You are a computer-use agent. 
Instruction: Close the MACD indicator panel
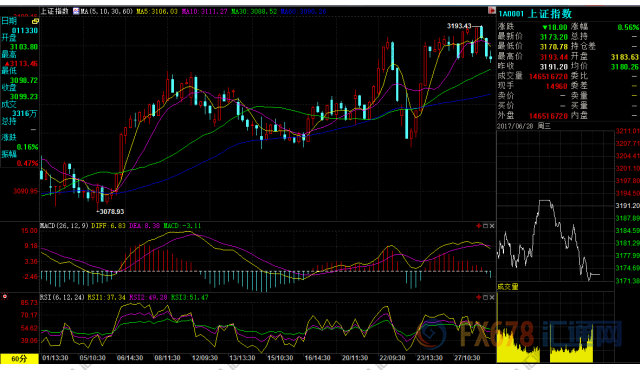pyautogui.click(x=492, y=226)
